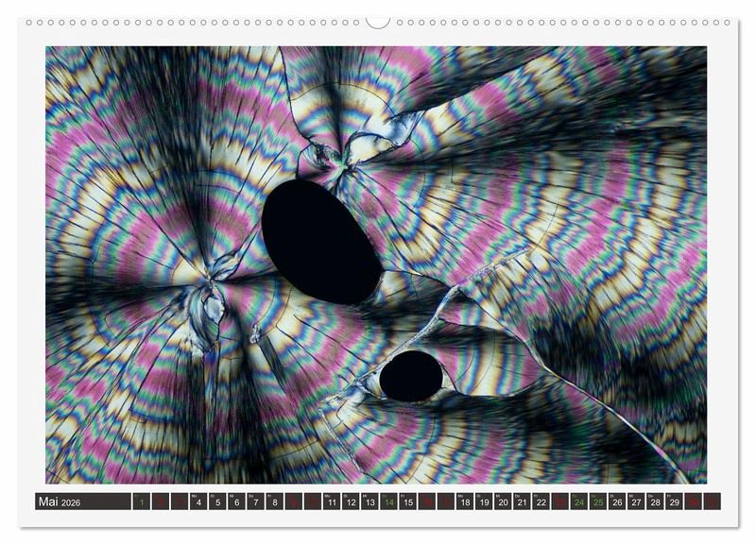Select day 29 in the calendar strip
This screenshot has width=756, height=545.
pyautogui.click(x=674, y=502)
